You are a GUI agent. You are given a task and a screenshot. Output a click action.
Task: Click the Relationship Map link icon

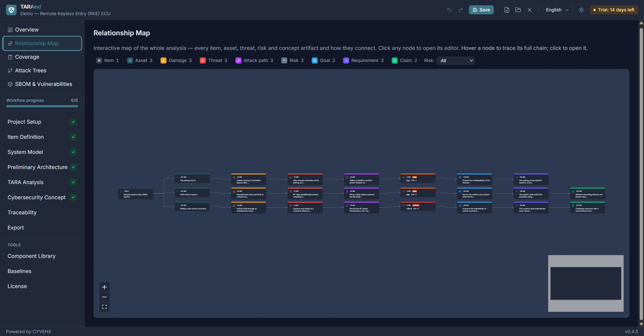pyautogui.click(x=10, y=44)
